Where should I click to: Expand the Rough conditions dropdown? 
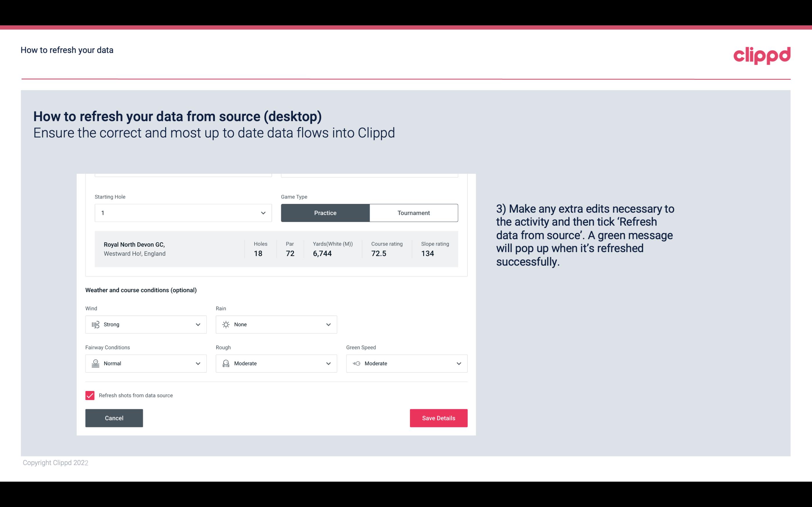[x=328, y=363]
